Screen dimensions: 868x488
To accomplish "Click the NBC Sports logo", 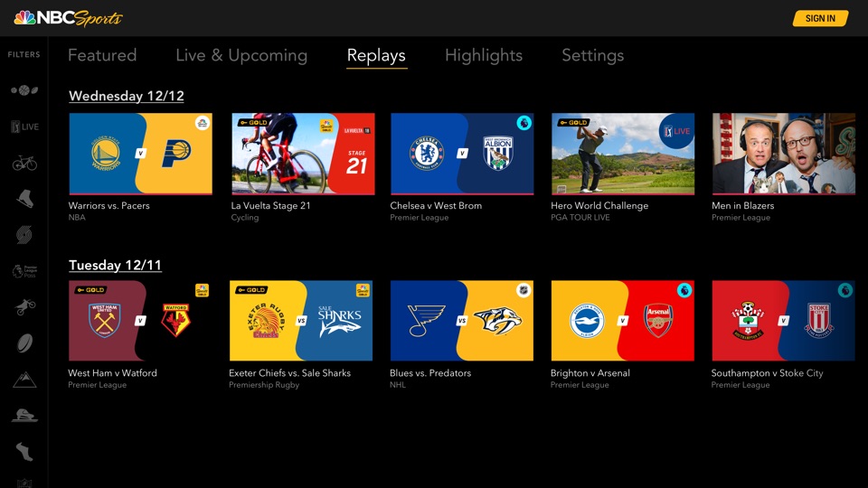I will point(68,18).
